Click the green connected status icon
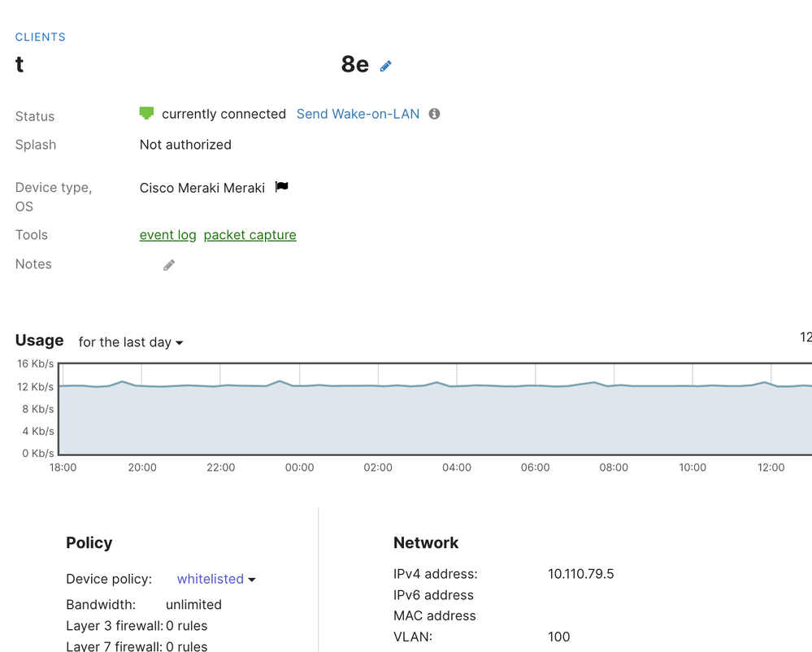812x652 pixels. [x=146, y=114]
